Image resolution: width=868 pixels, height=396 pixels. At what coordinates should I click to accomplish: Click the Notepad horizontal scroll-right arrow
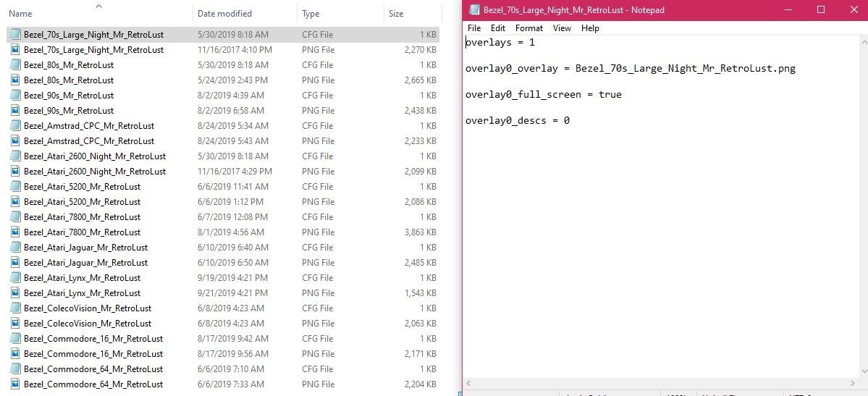[854, 383]
